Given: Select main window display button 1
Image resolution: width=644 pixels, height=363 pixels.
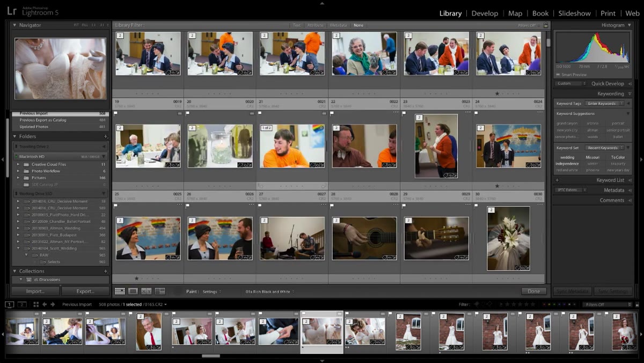Looking at the screenshot, I should (10, 304).
